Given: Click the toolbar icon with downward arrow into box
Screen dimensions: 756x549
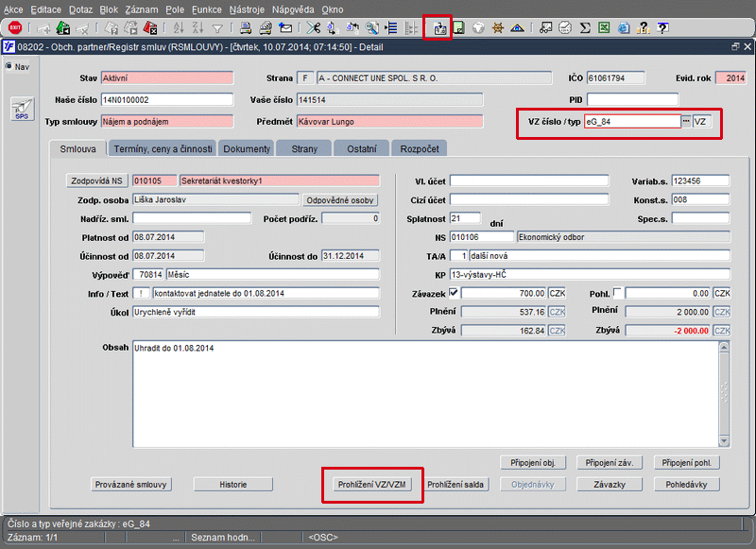Looking at the screenshot, I should click(439, 28).
